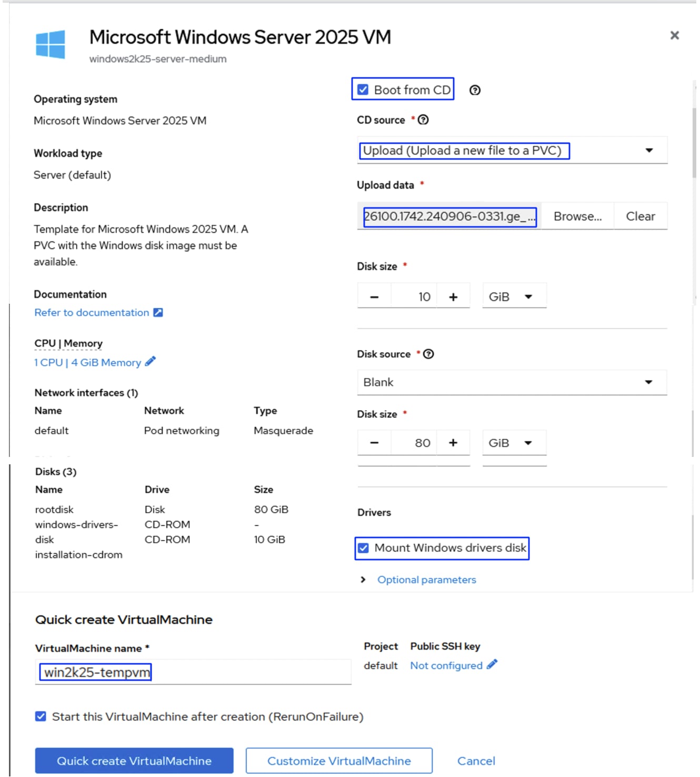
Task: Increase the 10 GiB CD disk size
Action: point(453,297)
